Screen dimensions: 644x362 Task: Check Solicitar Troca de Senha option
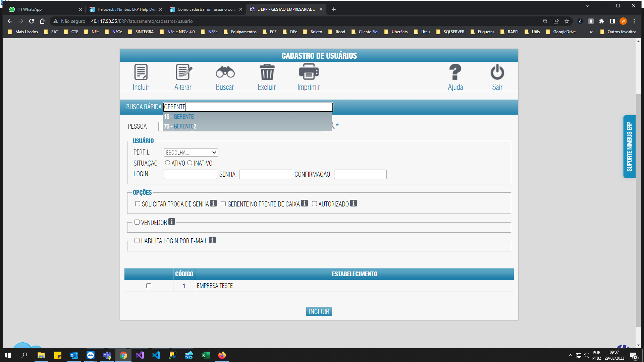pyautogui.click(x=138, y=204)
